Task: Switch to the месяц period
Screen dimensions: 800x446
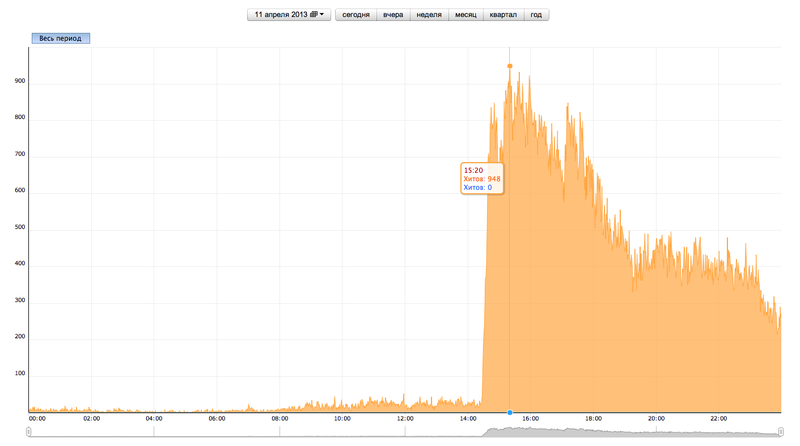Action: pyautogui.click(x=466, y=15)
